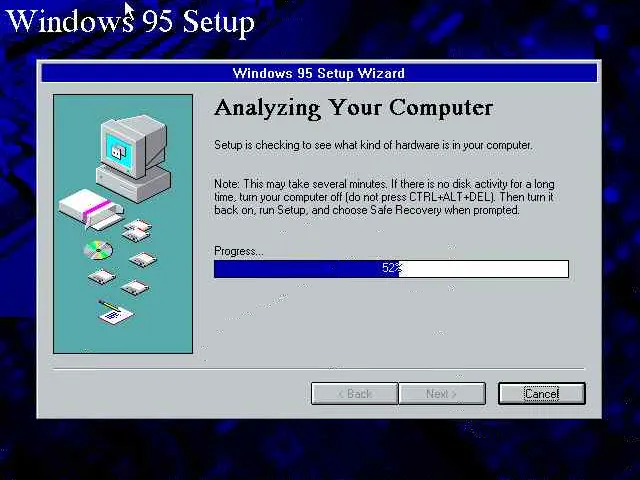Click the floppy disk right of the CD
Viewport: 640px width, 480px height.
click(x=142, y=260)
